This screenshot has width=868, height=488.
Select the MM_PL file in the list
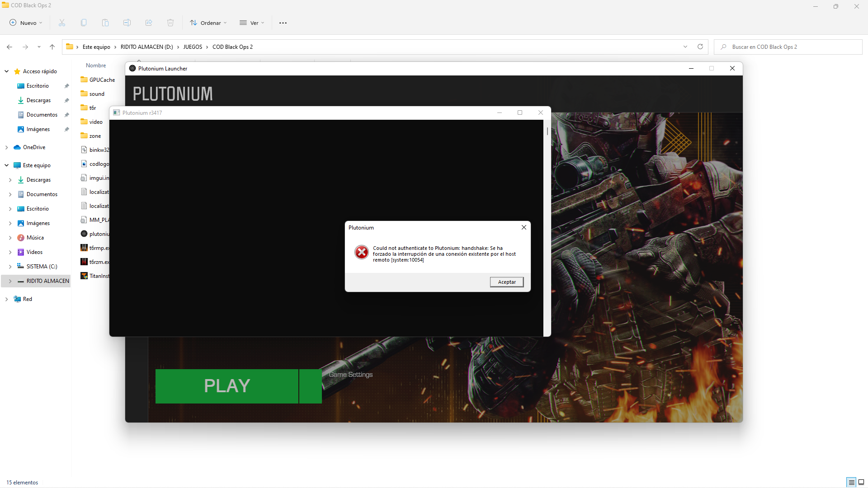pyautogui.click(x=95, y=220)
